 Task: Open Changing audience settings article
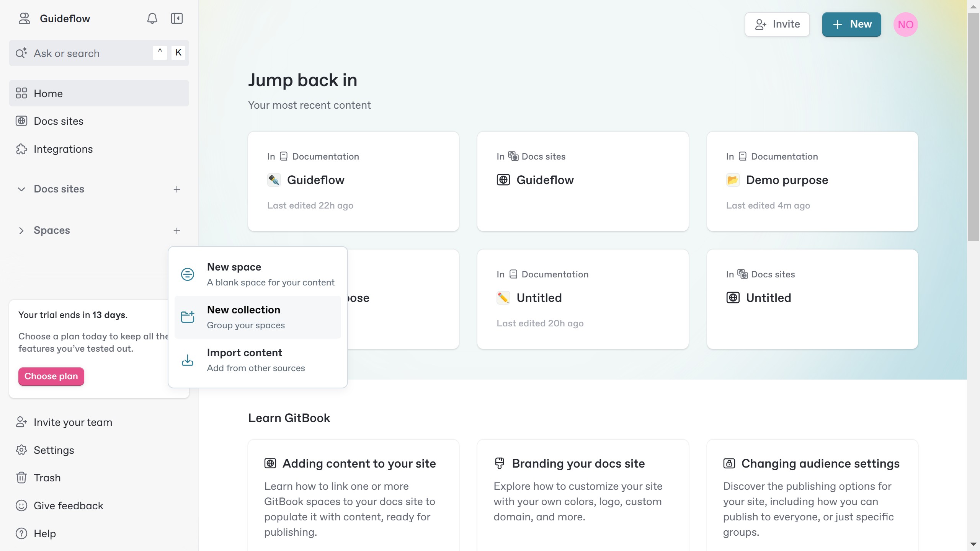tap(812, 496)
